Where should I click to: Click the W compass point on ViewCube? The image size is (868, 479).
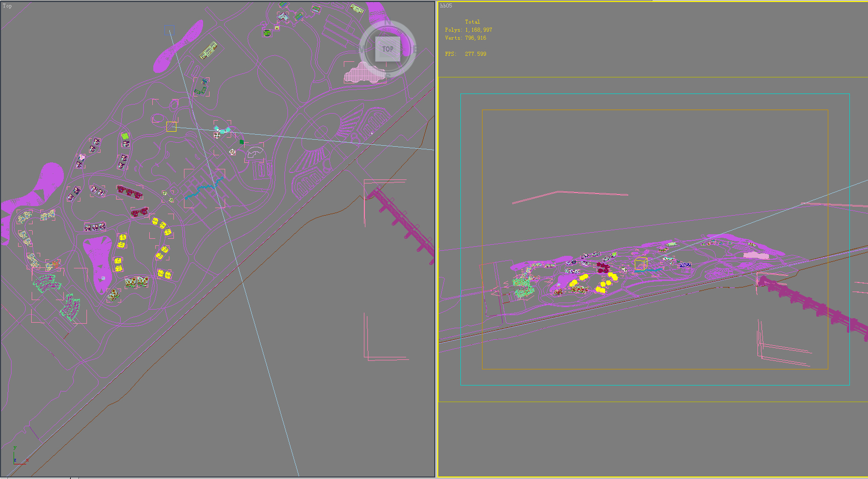pyautogui.click(x=361, y=49)
